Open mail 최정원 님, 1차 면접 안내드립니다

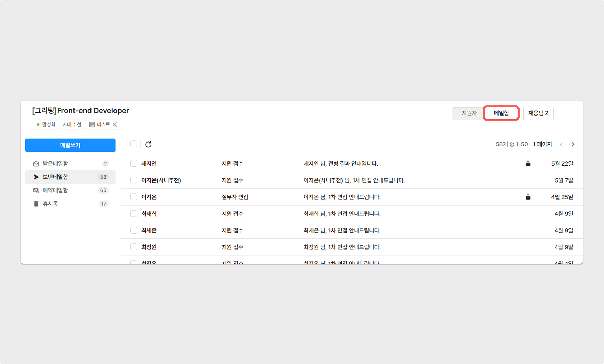point(342,247)
